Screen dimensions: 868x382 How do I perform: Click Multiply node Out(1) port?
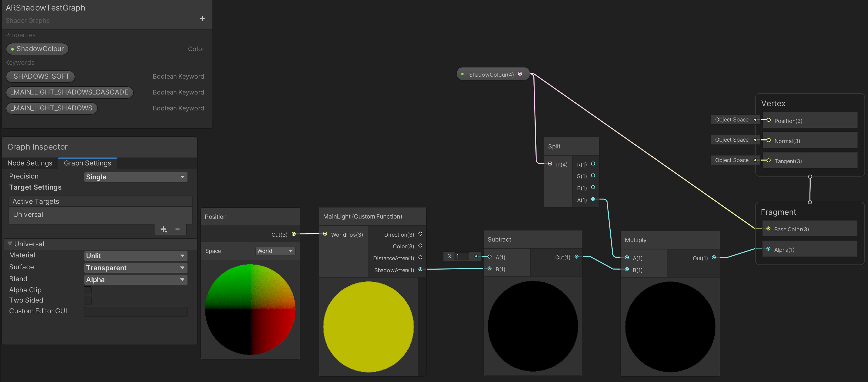point(714,257)
